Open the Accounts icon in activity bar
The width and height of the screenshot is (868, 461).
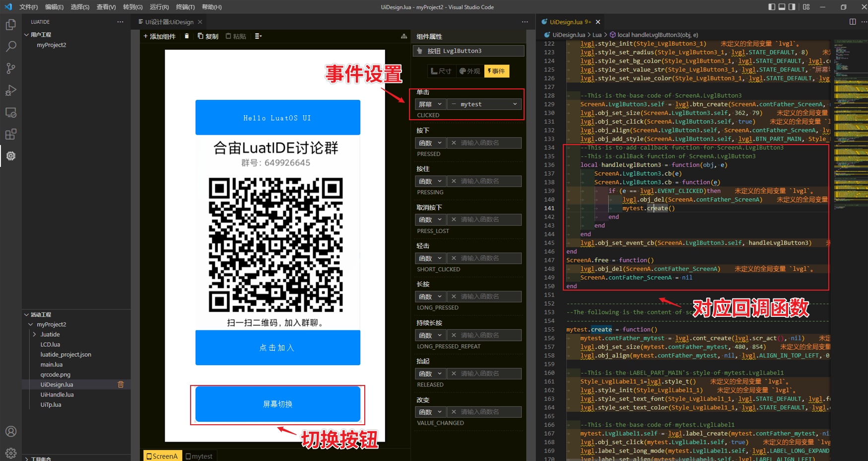coord(10,431)
